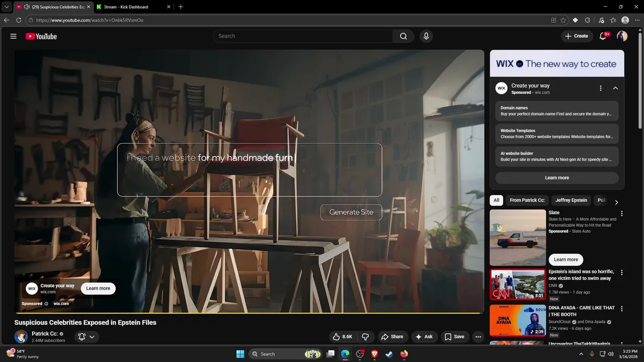Select the From Patrick Cc: chip
The height and width of the screenshot is (362, 644).
(x=527, y=200)
